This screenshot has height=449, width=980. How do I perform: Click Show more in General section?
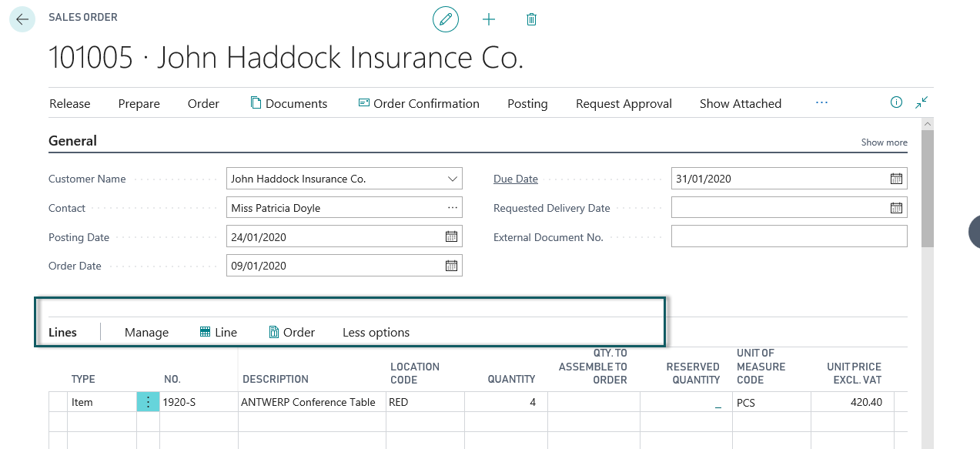(x=884, y=142)
